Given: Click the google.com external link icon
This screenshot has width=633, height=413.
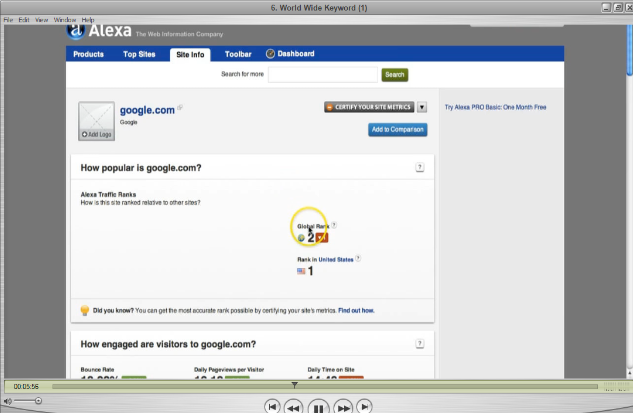Looking at the screenshot, I should pyautogui.click(x=180, y=107).
